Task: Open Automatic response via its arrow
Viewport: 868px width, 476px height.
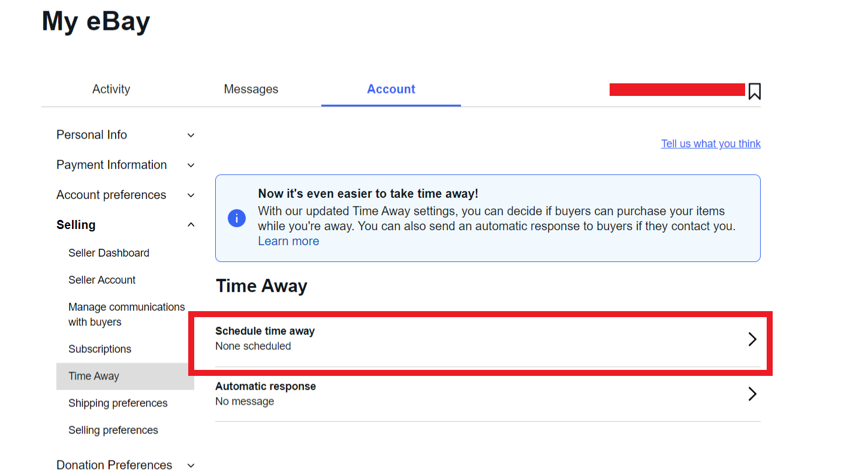Action: coord(752,394)
